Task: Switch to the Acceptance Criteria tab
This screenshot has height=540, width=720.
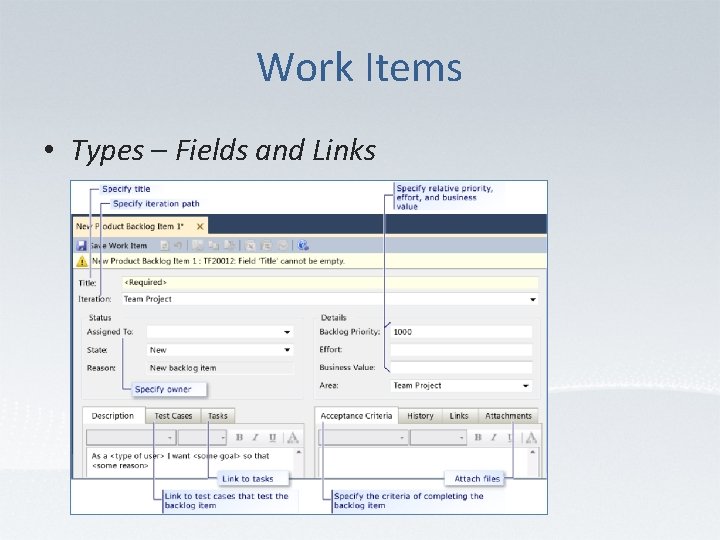Action: [x=356, y=416]
